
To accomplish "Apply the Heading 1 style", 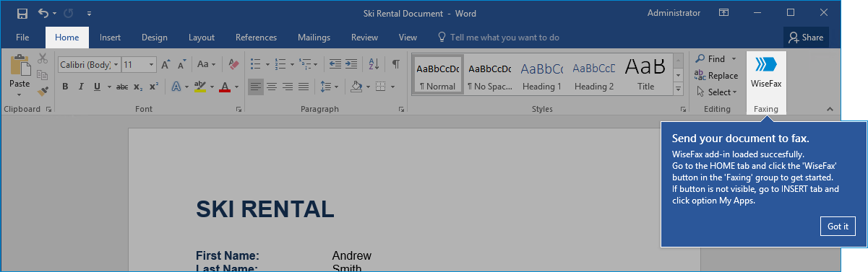I will click(x=542, y=75).
